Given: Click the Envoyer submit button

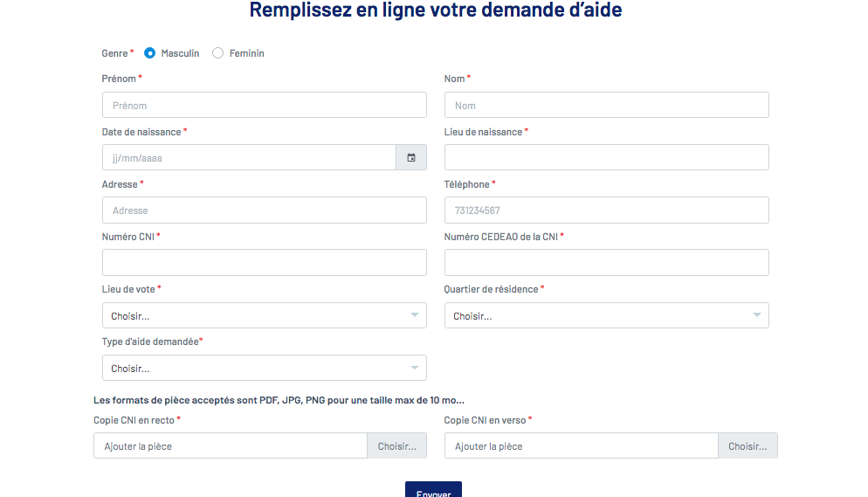Looking at the screenshot, I should pyautogui.click(x=433, y=490).
